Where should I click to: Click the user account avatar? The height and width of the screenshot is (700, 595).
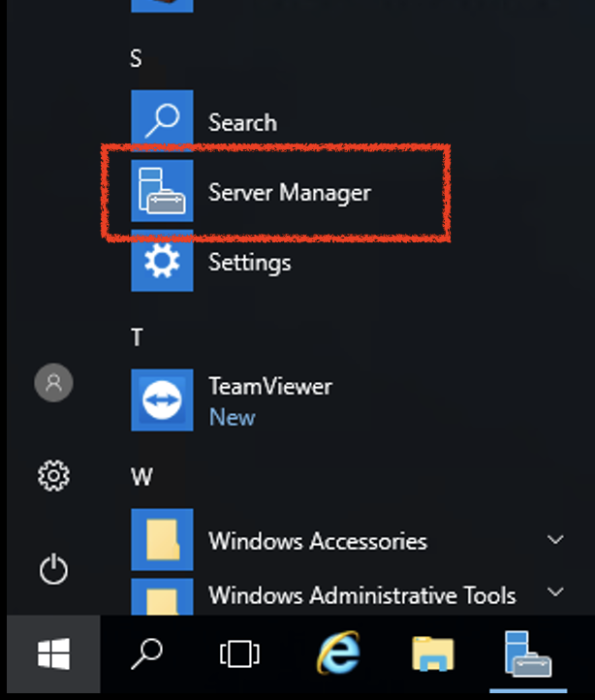54,383
